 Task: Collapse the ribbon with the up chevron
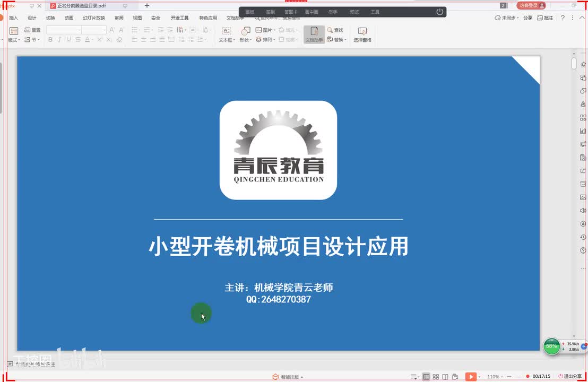pos(582,18)
